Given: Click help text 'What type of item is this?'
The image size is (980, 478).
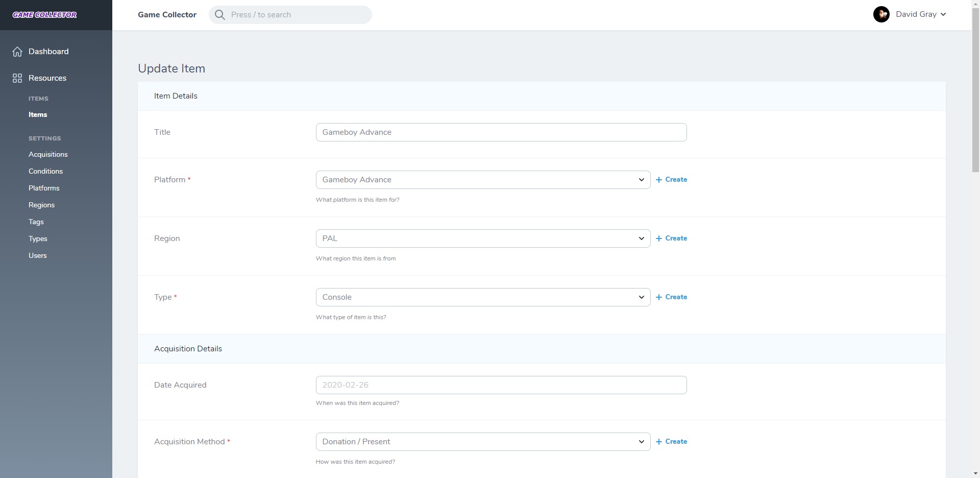Looking at the screenshot, I should click(351, 317).
